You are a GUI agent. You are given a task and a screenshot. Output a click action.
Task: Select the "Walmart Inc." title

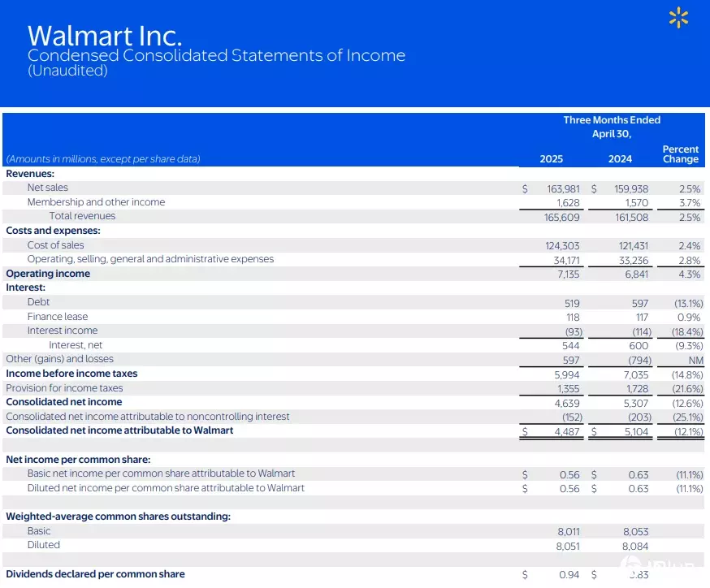pyautogui.click(x=105, y=36)
